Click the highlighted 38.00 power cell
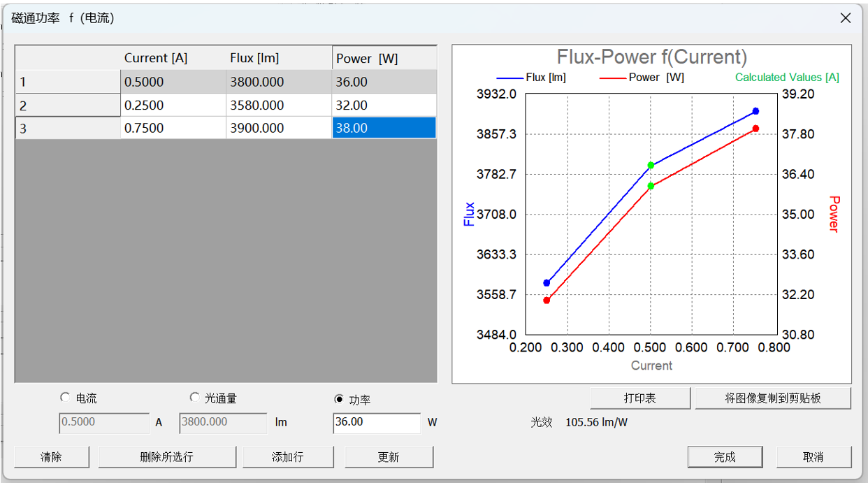This screenshot has height=485, width=868. 384,129
